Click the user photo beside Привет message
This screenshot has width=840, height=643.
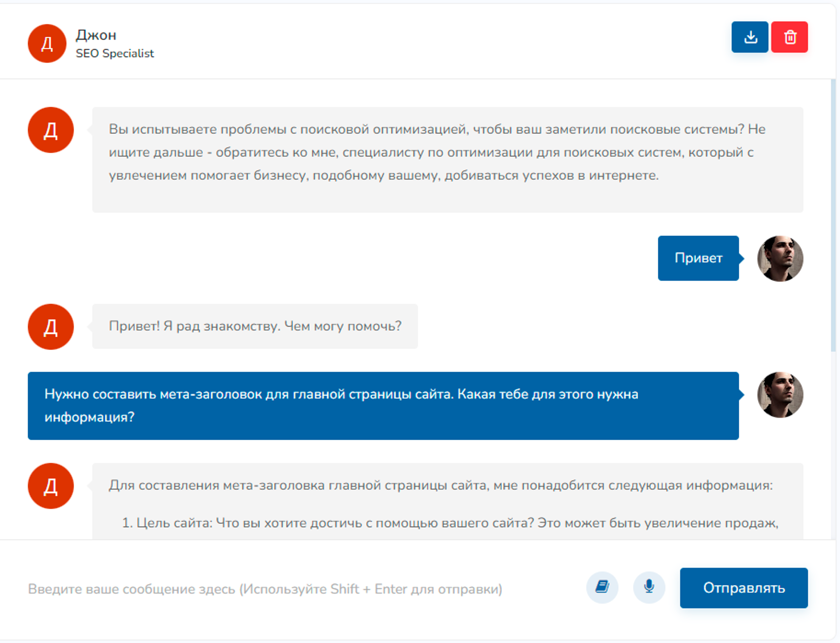tap(780, 258)
